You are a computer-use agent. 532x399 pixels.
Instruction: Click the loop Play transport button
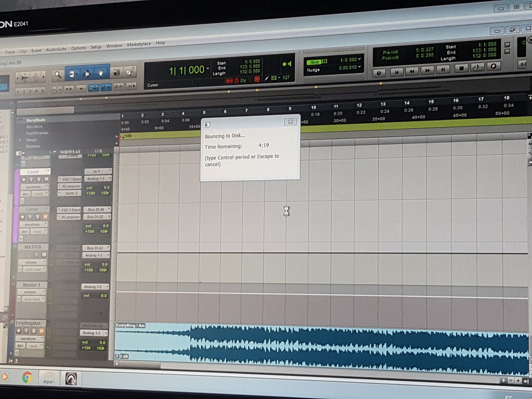[x=477, y=67]
